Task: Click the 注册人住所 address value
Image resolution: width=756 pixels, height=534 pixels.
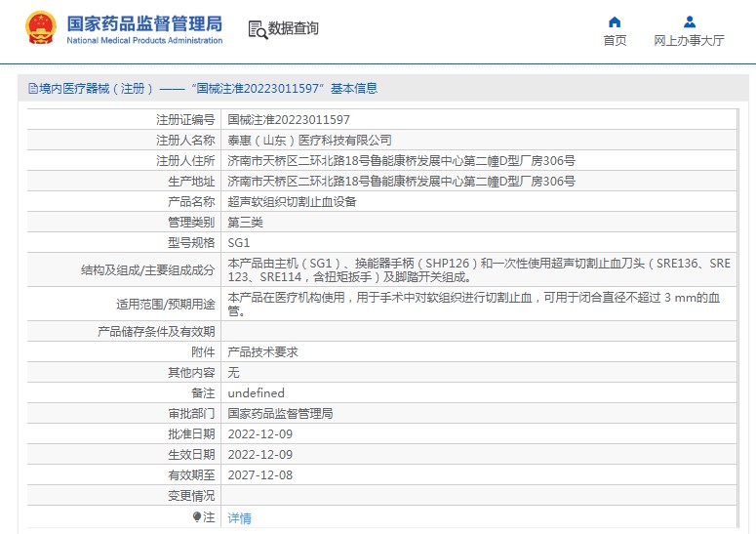Action: click(x=401, y=161)
